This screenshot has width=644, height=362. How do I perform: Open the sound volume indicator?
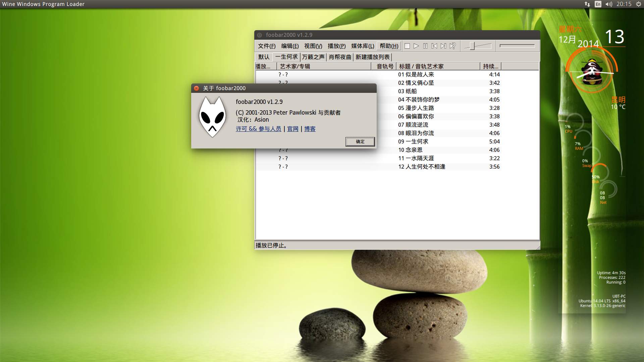(x=609, y=4)
